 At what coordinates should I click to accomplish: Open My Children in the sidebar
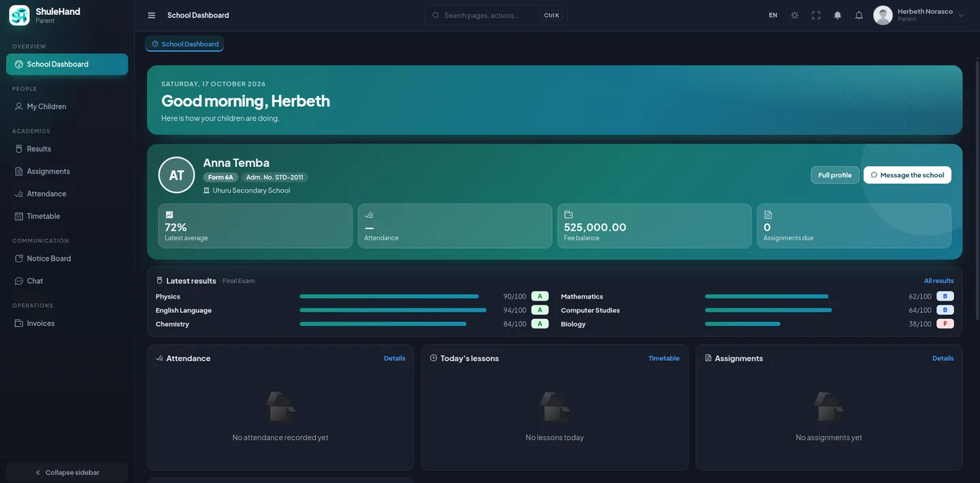tap(67, 106)
